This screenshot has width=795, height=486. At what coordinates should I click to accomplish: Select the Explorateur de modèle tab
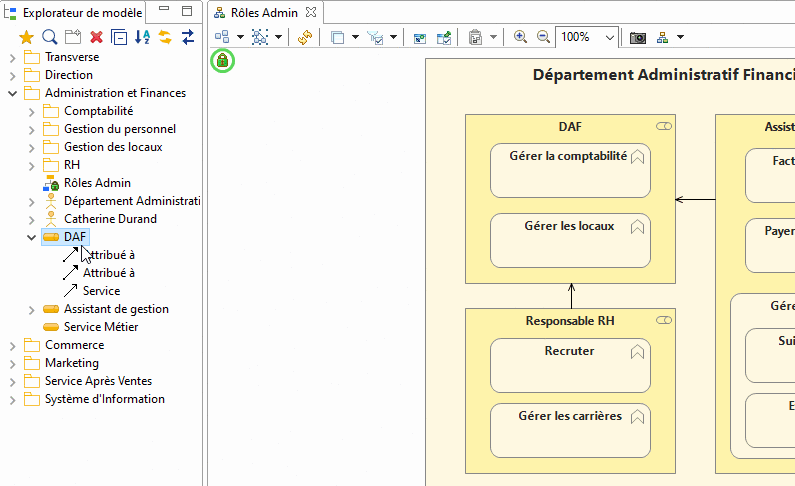click(x=82, y=13)
